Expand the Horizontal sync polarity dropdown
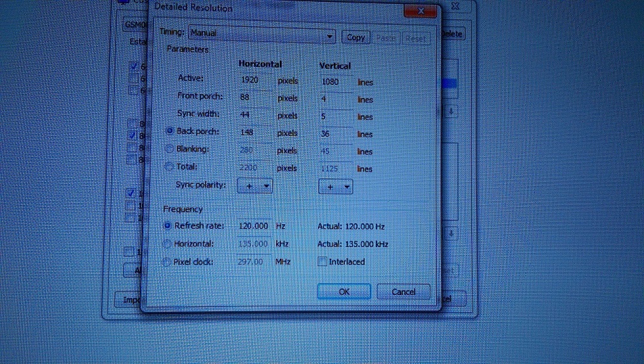The width and height of the screenshot is (644, 364). click(x=255, y=186)
